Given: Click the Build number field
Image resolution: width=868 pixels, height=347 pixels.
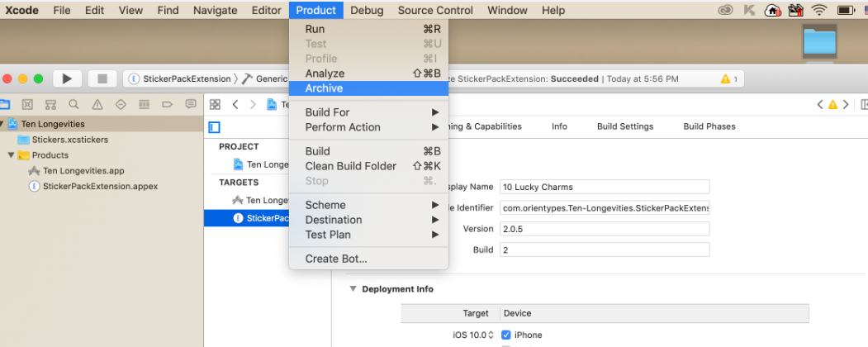Looking at the screenshot, I should [x=605, y=250].
